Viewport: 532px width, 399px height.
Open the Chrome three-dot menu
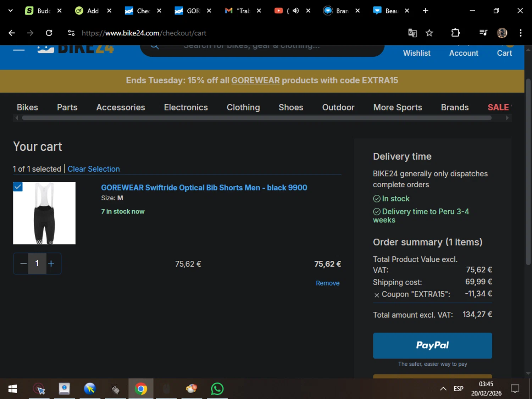(x=521, y=33)
